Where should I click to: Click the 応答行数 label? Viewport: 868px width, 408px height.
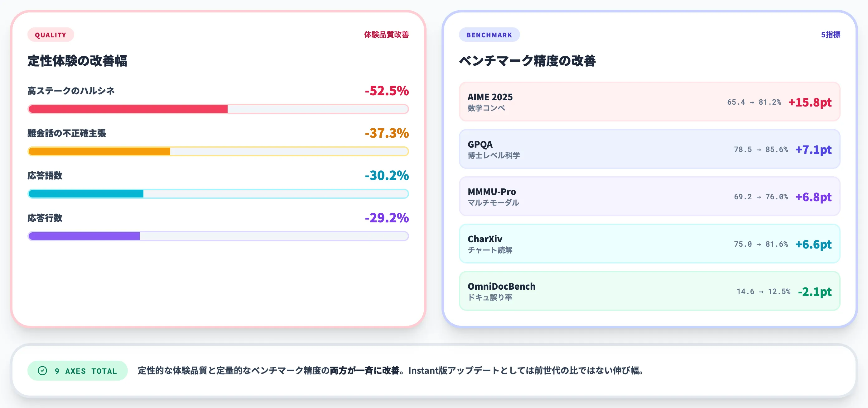coord(45,218)
